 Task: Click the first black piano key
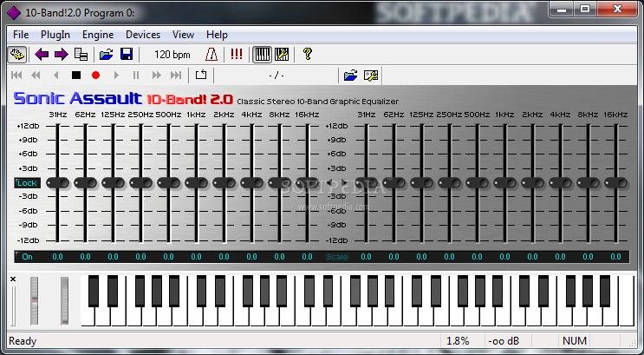[94, 292]
